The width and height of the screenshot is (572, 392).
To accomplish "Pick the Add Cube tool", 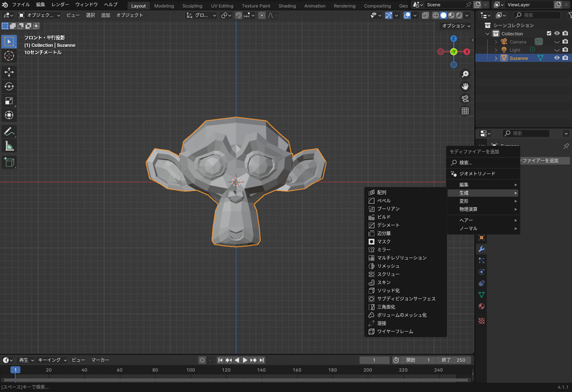I will (9, 162).
